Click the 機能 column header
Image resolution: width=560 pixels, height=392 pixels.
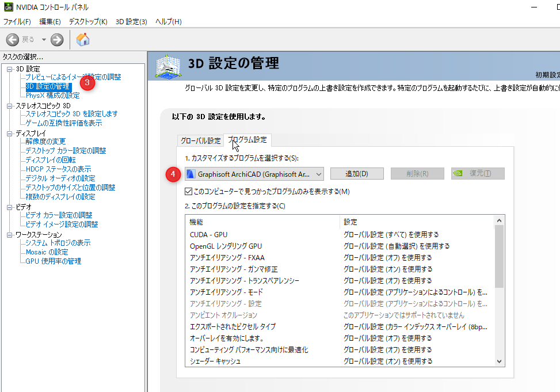tap(262, 222)
